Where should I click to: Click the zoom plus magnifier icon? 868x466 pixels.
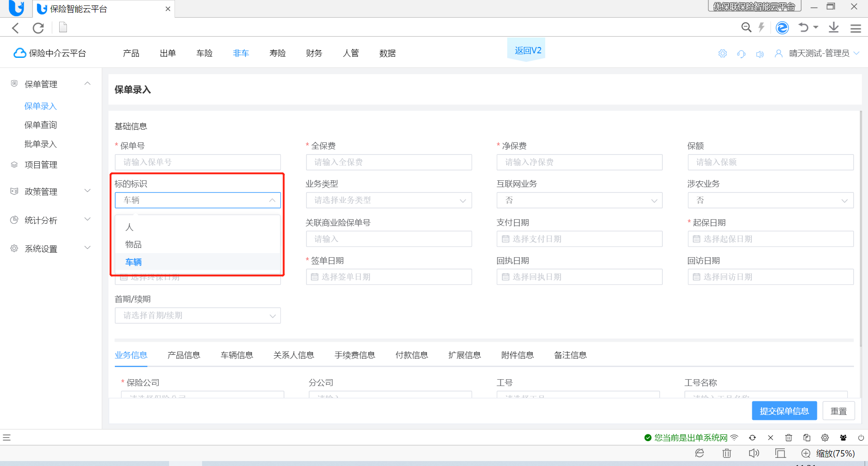(806, 453)
